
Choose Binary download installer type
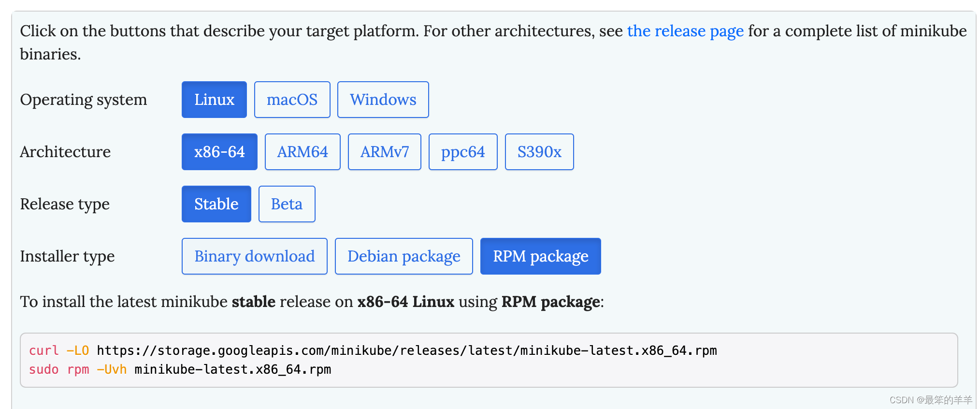pos(255,256)
